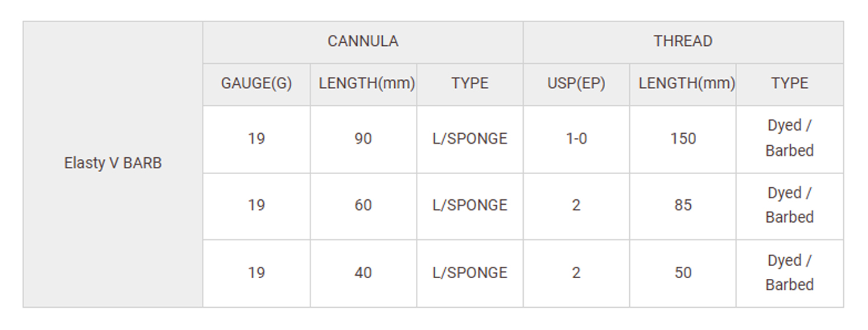Viewport: 868px width, 330px height.
Task: Click the thread length 50 cell
Action: pyautogui.click(x=683, y=273)
